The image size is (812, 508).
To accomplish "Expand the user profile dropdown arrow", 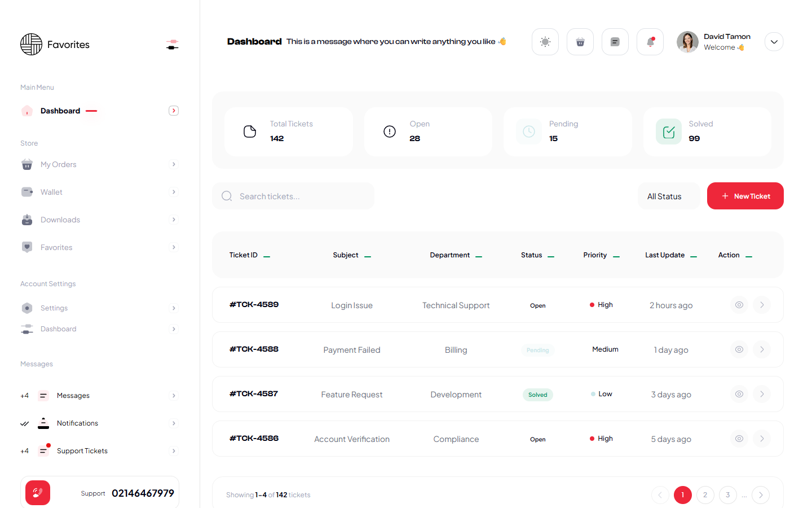I will 774,42.
